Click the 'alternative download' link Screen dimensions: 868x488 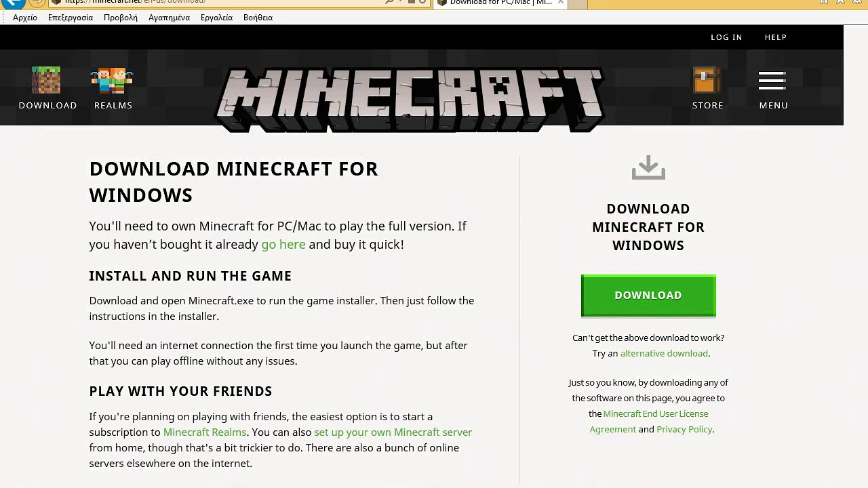click(664, 354)
